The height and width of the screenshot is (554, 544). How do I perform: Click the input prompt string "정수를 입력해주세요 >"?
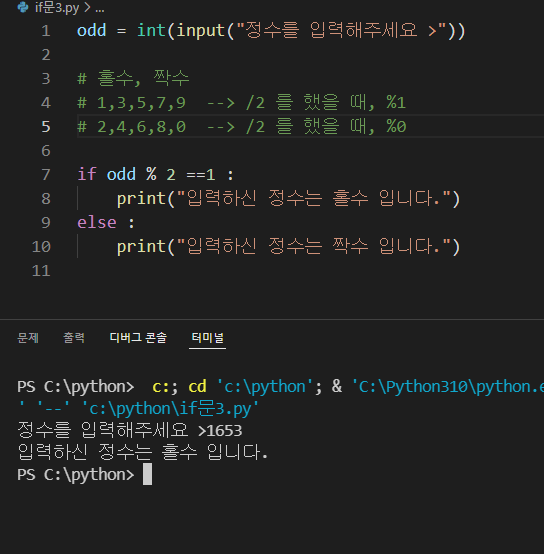point(341,30)
